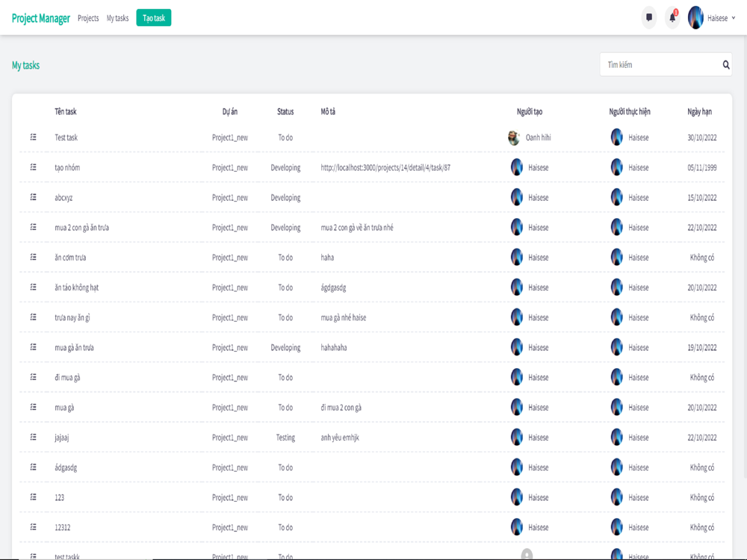Click the Mô tả column header
747x560 pixels.
coord(328,111)
